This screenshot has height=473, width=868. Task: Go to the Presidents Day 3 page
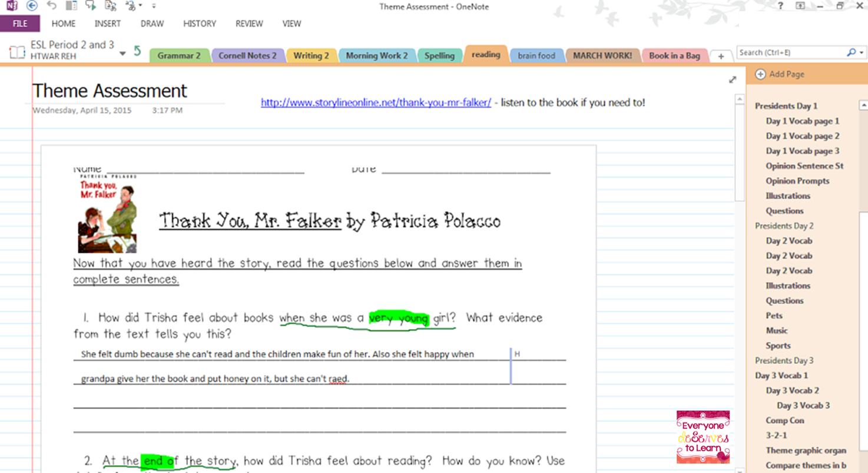tap(784, 360)
